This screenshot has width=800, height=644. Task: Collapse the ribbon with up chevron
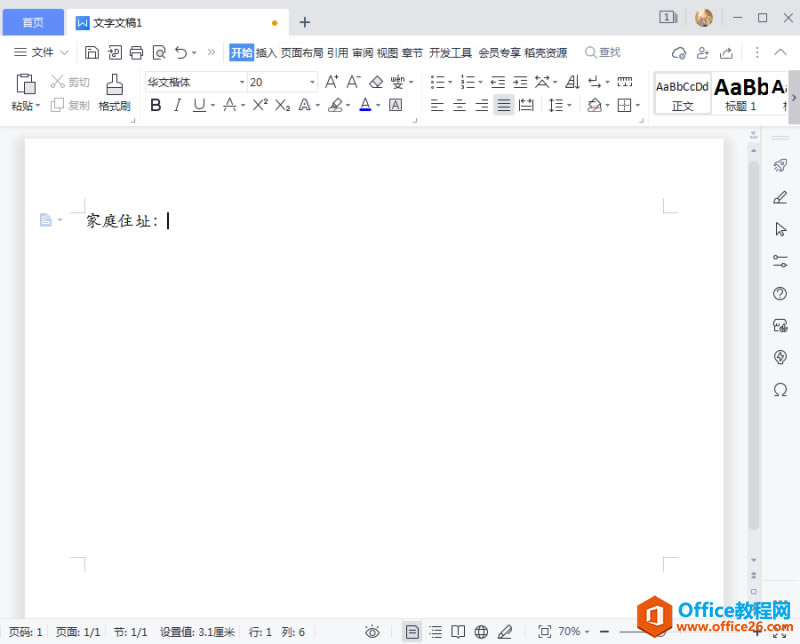(x=780, y=52)
